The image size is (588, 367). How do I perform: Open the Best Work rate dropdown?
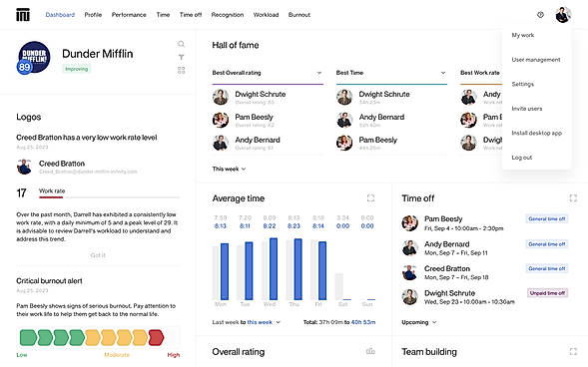(x=480, y=73)
